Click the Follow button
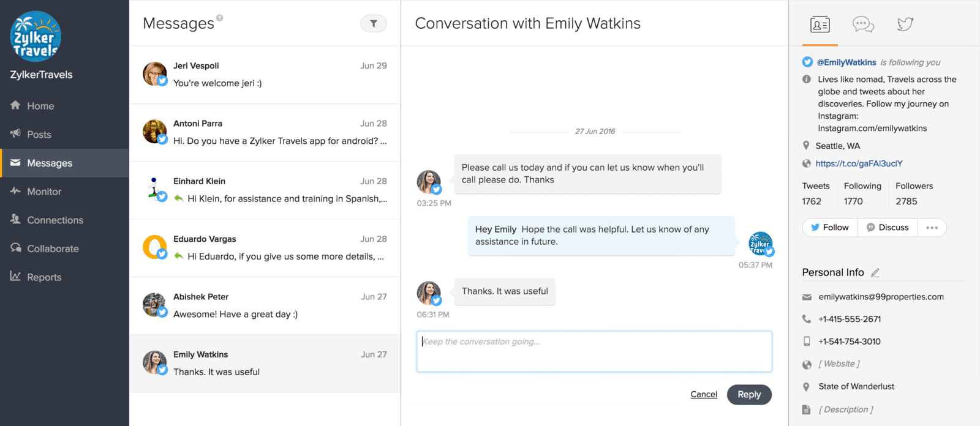Screen dimensions: 980x426 [x=830, y=228]
